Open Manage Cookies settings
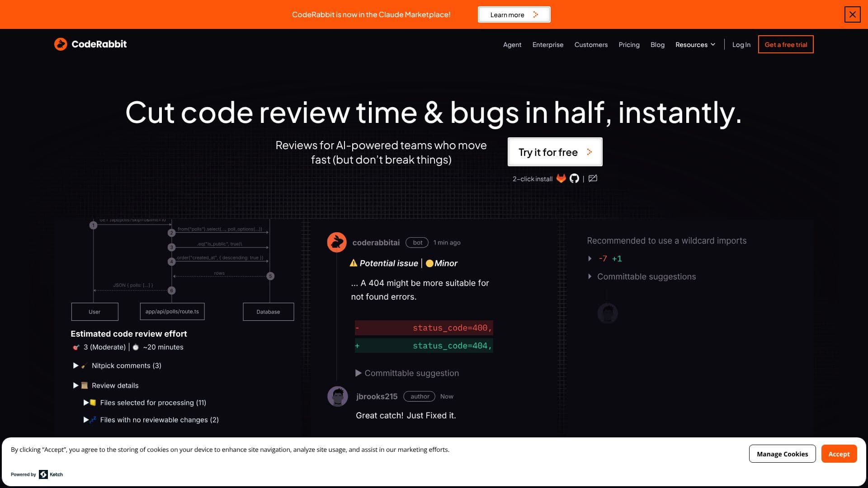 782,454
